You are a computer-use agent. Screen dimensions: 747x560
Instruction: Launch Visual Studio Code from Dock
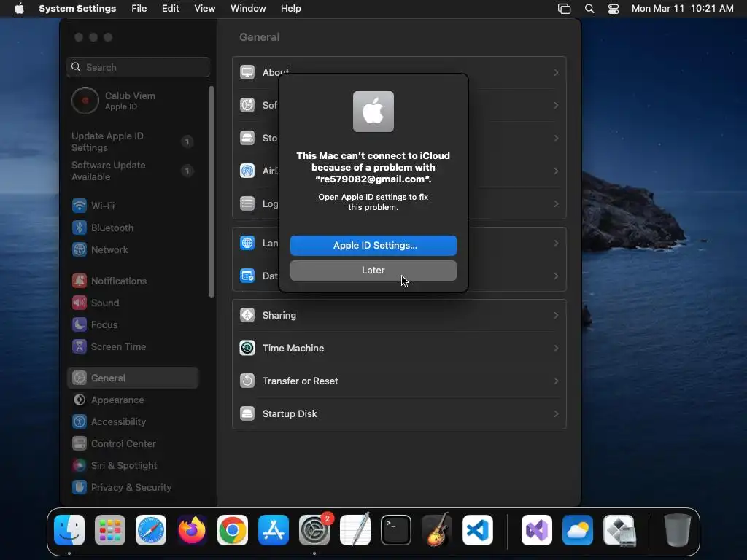click(478, 530)
